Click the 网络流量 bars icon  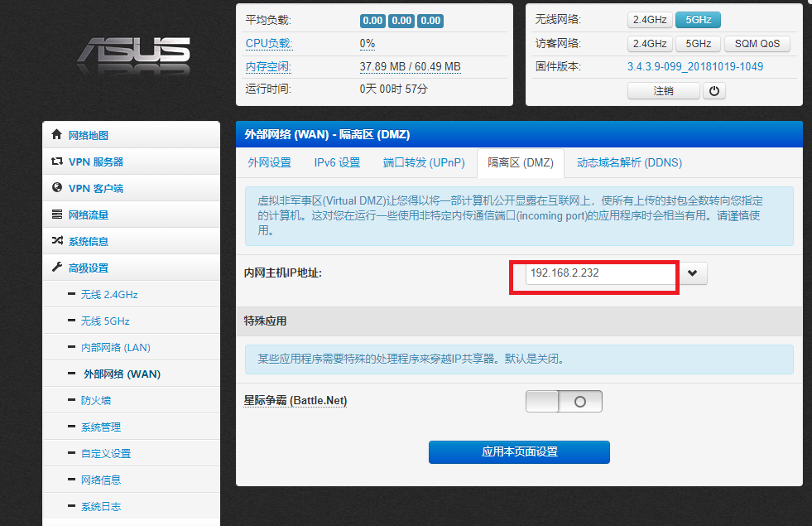[x=57, y=215]
